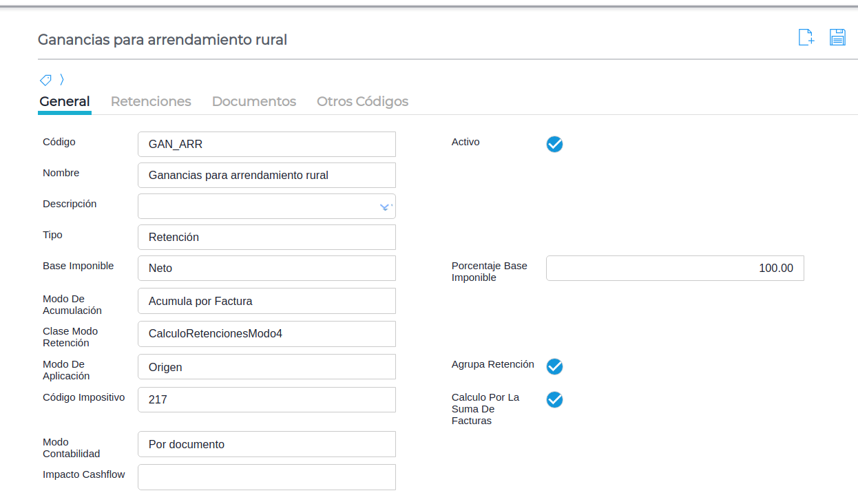
Task: Open the Documentos tab
Action: 253,101
